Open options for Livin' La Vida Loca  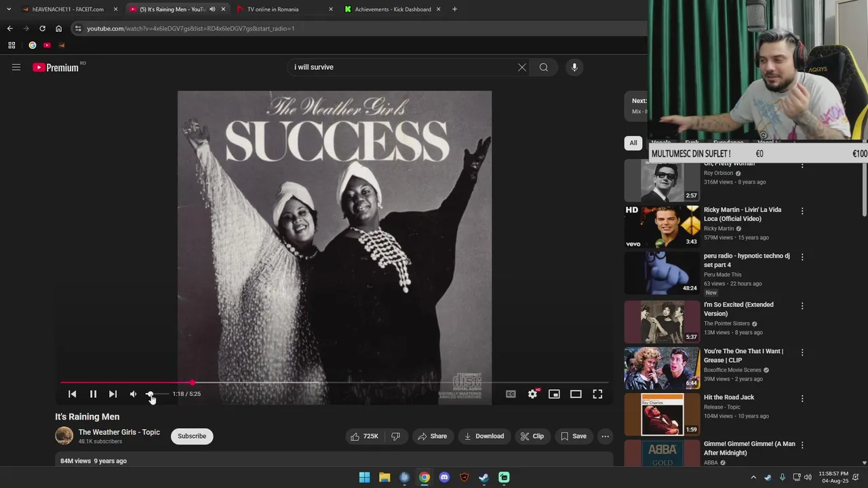click(802, 211)
